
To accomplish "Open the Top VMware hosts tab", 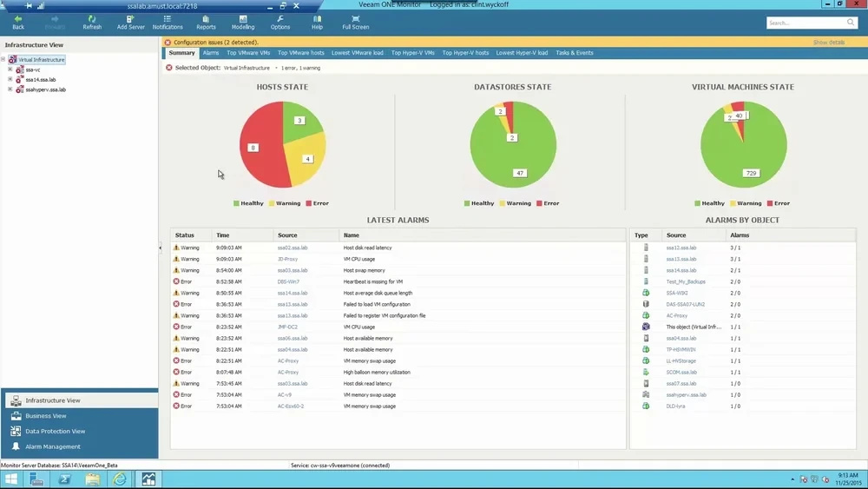I will (300, 53).
